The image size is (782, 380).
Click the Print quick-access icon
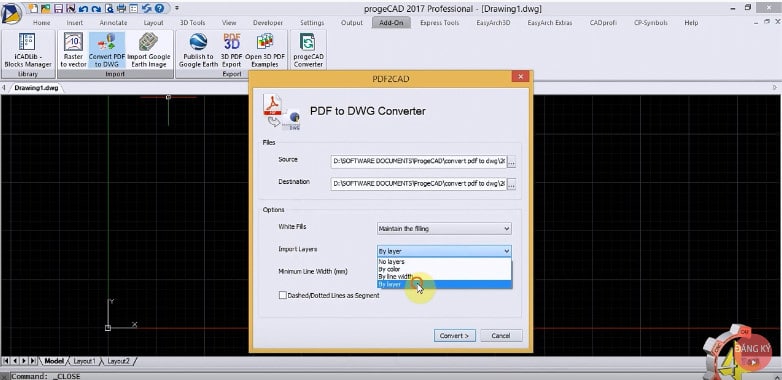[121, 8]
